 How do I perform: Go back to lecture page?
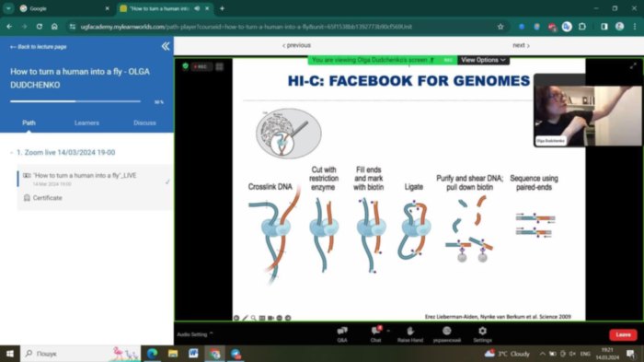(39, 47)
